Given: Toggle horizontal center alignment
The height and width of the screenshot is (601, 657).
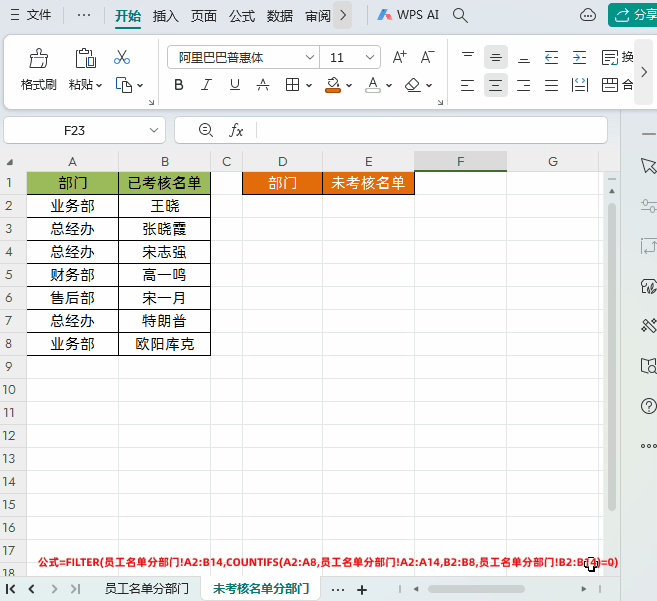Looking at the screenshot, I should (x=496, y=85).
